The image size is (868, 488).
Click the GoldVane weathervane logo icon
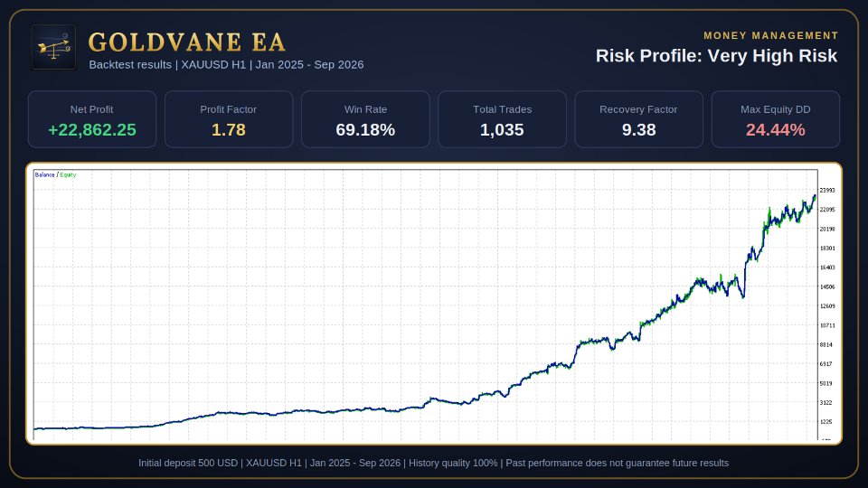pos(53,47)
